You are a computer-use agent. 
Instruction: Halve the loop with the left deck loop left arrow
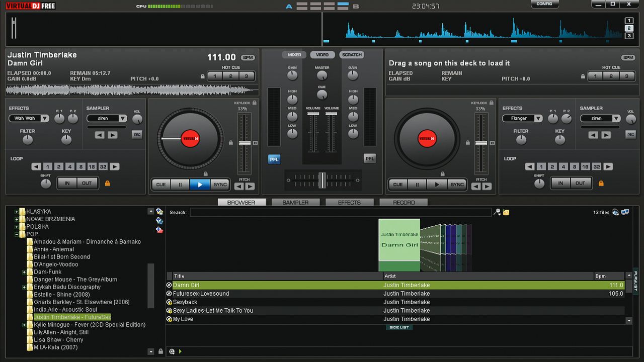[x=36, y=166]
